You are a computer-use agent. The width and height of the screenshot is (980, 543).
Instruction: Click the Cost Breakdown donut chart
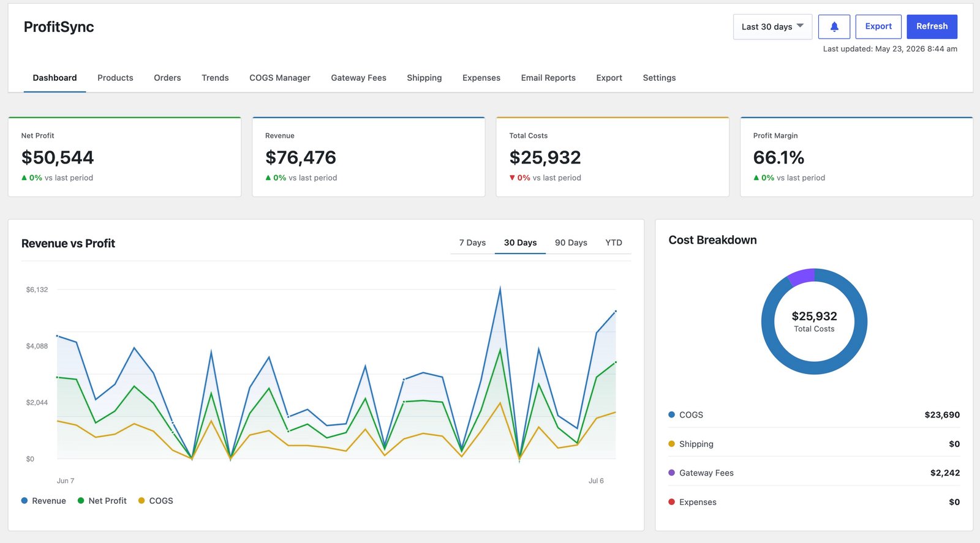tap(814, 321)
